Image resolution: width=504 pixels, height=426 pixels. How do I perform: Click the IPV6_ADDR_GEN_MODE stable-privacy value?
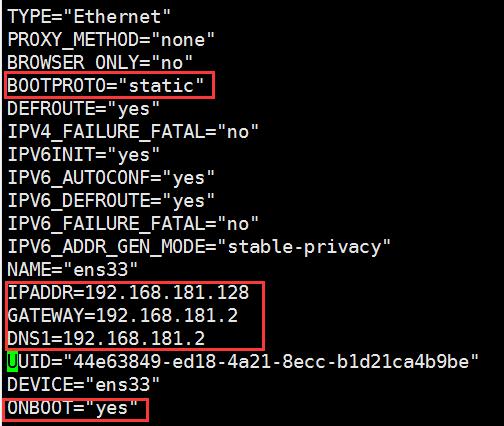304,247
